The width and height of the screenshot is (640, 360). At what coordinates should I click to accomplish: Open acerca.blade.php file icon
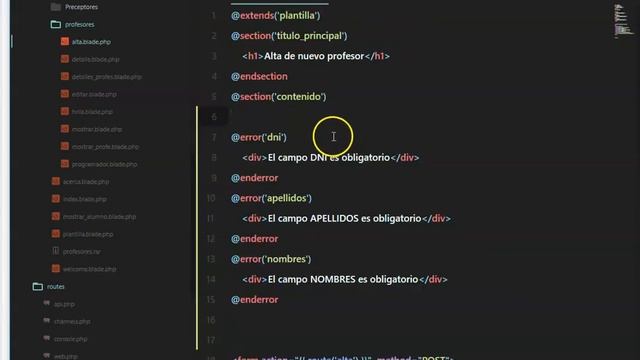pyautogui.click(x=56, y=181)
